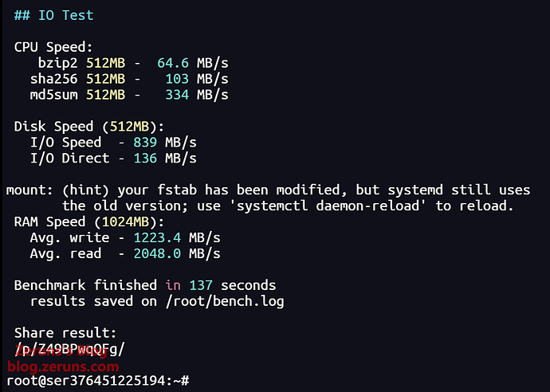Click the 'Share result:' label
The height and width of the screenshot is (392, 550).
(x=65, y=333)
